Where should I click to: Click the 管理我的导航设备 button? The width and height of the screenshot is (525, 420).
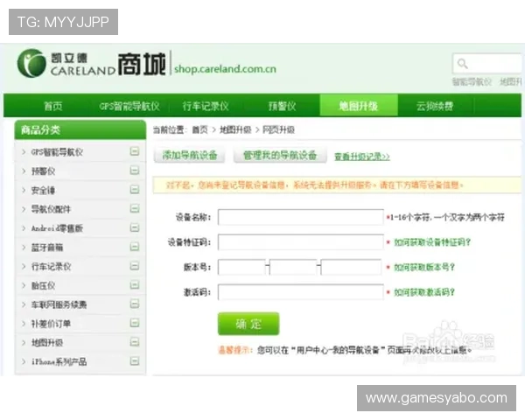tap(280, 155)
